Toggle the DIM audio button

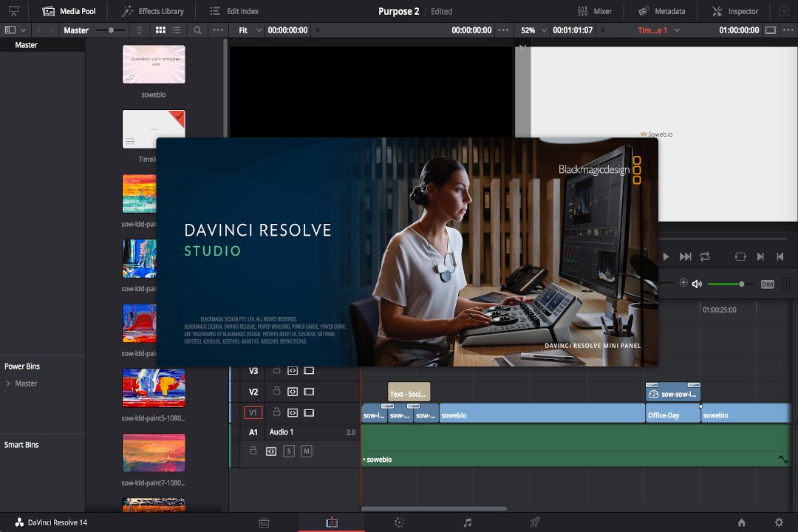click(x=768, y=284)
